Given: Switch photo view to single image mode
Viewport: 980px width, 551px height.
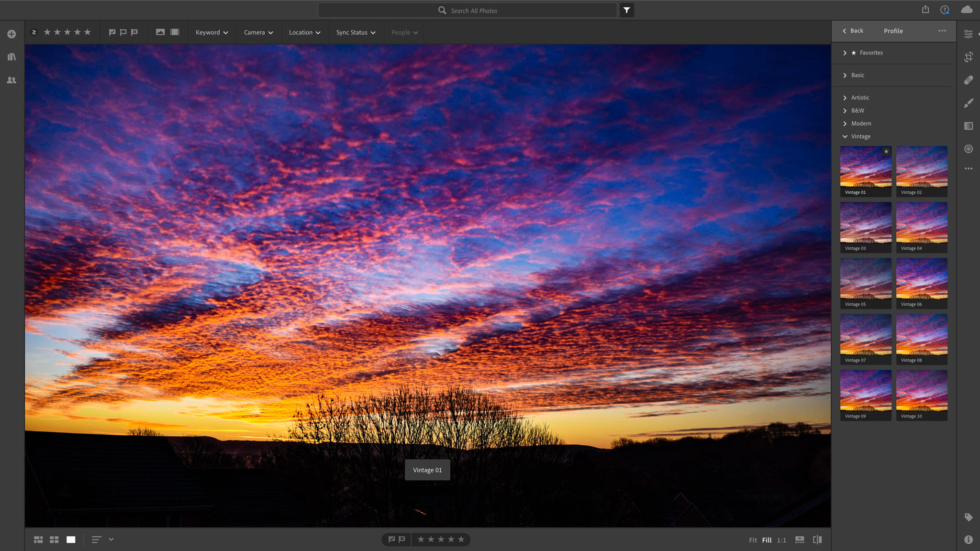Looking at the screenshot, I should tap(71, 539).
